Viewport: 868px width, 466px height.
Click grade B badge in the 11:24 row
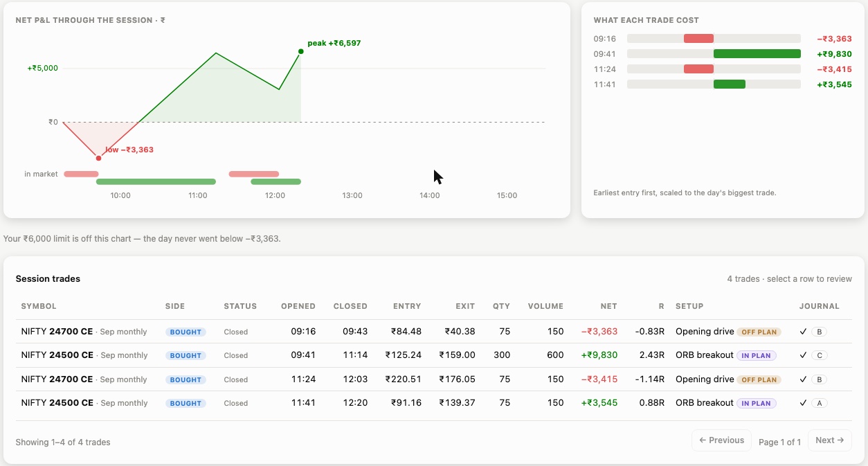[820, 379]
